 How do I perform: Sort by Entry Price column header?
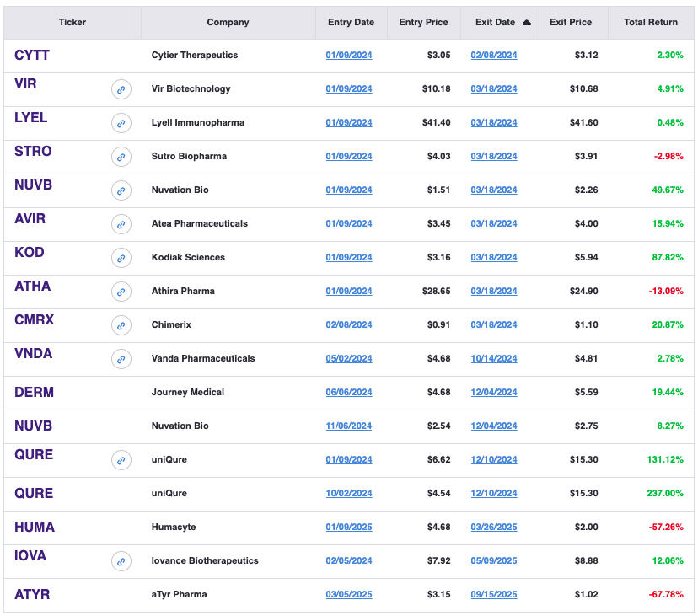(x=423, y=23)
